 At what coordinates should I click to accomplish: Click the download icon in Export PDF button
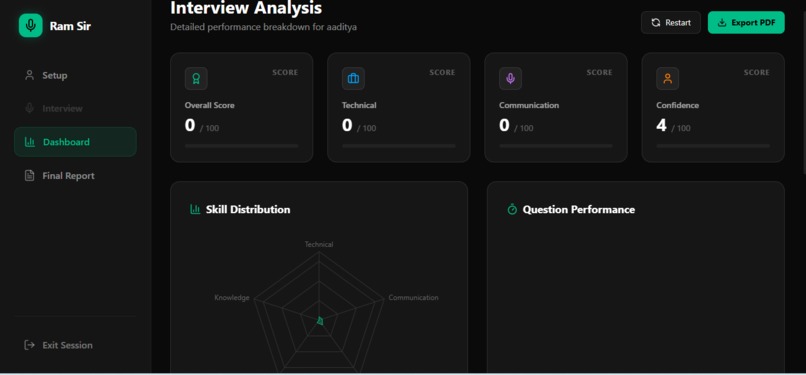[722, 23]
